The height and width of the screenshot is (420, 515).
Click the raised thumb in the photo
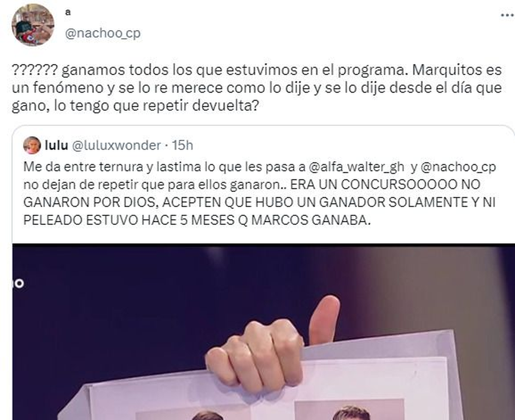(324, 319)
